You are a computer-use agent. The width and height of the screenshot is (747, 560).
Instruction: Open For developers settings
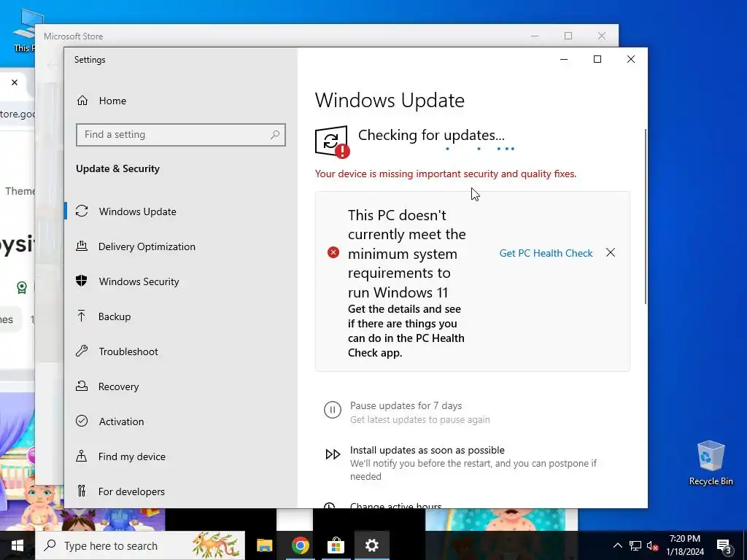click(x=181, y=491)
